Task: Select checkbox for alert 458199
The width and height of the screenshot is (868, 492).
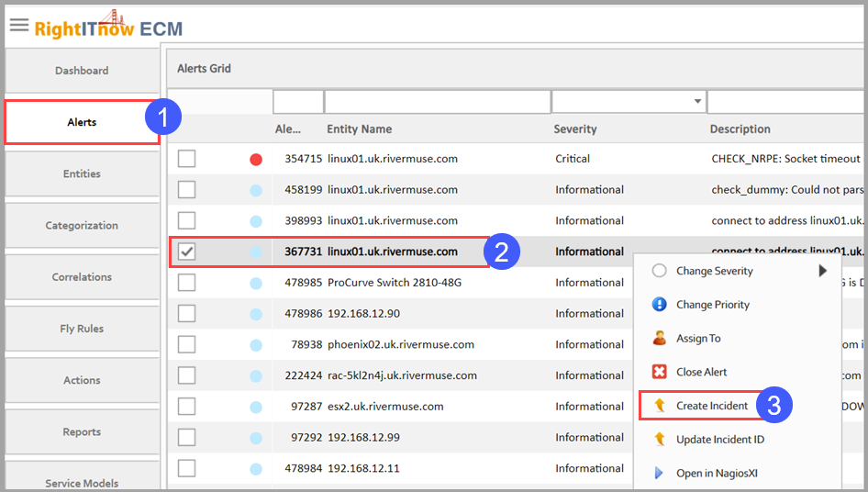Action: click(186, 189)
